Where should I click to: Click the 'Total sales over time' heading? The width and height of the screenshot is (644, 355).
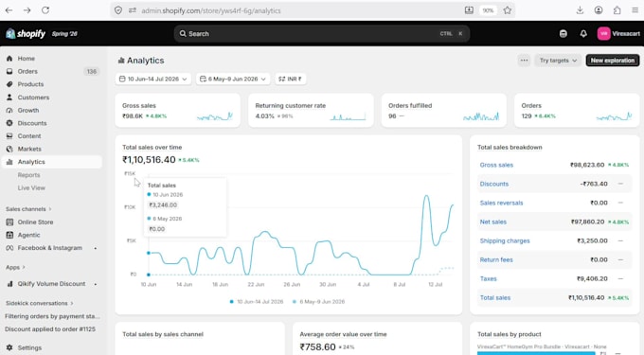152,148
